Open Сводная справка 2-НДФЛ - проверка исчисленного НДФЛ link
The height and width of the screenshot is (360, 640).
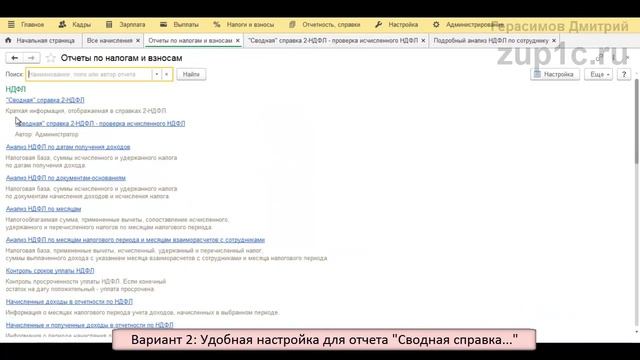click(100, 123)
